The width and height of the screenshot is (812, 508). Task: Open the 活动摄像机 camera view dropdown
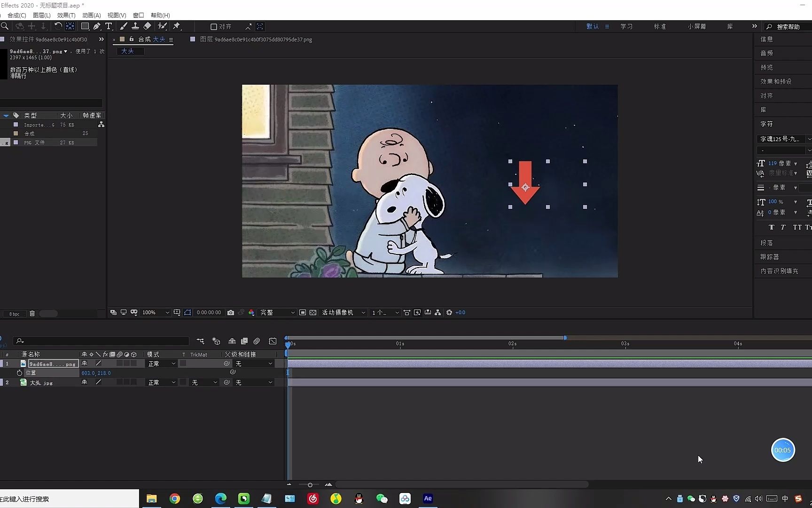pyautogui.click(x=344, y=312)
